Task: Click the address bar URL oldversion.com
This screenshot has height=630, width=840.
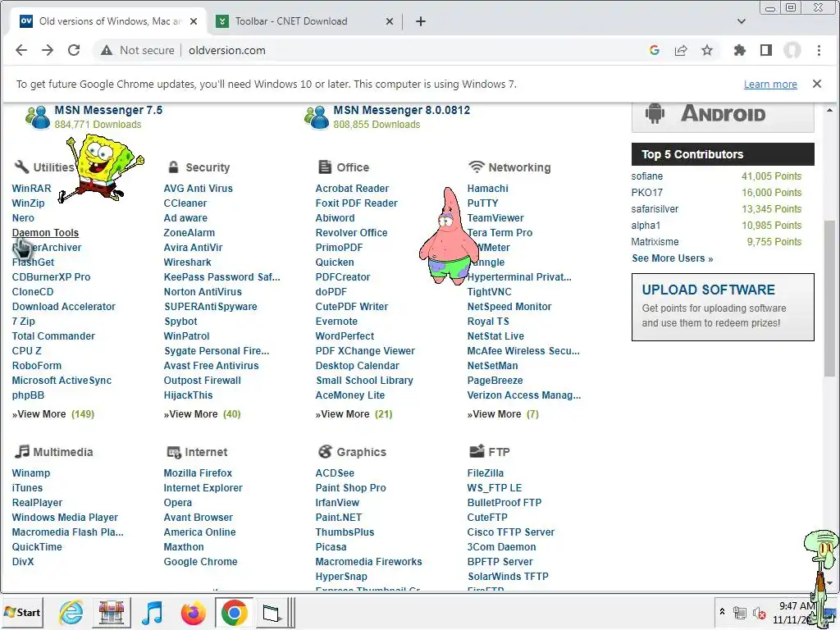Action: (x=227, y=50)
